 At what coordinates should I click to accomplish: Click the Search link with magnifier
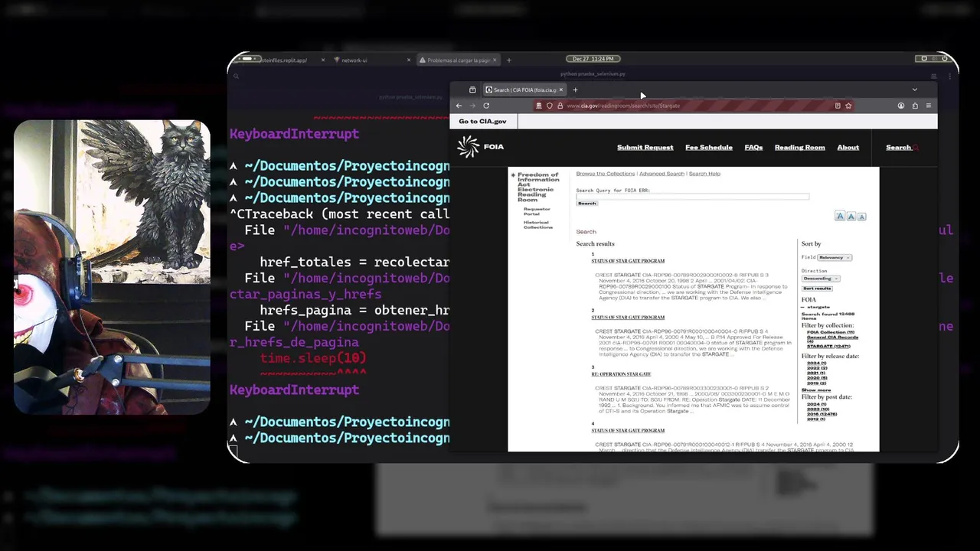pos(901,147)
